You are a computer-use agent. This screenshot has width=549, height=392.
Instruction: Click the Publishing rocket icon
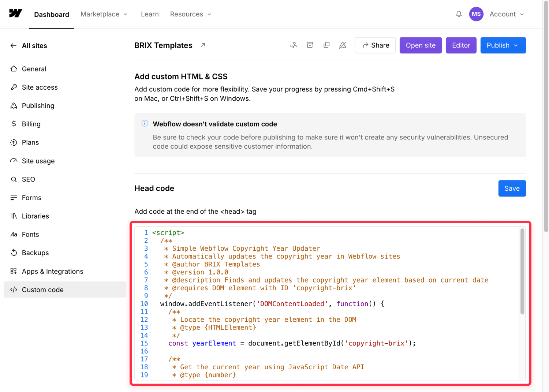pyautogui.click(x=14, y=105)
